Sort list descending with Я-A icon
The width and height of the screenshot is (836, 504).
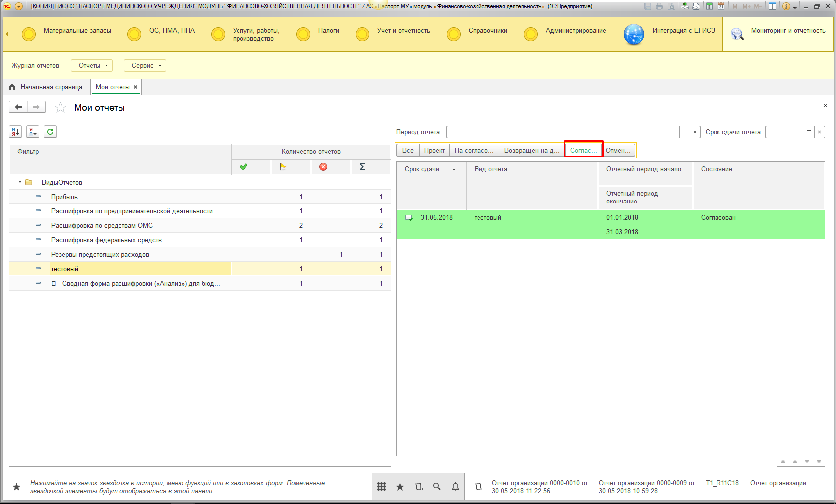(x=33, y=132)
